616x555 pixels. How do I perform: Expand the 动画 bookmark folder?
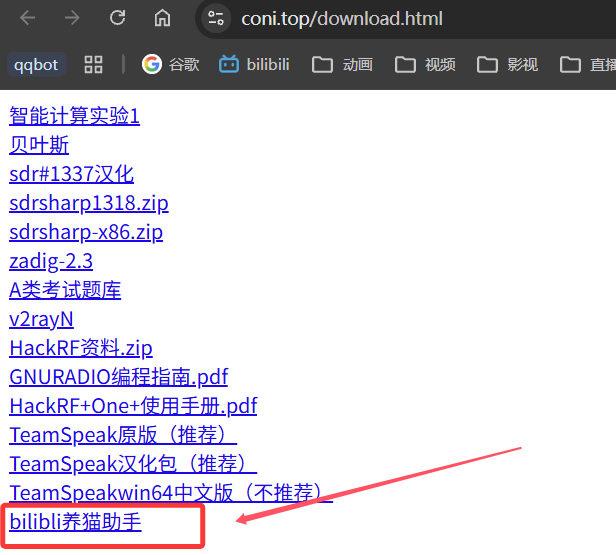click(342, 65)
